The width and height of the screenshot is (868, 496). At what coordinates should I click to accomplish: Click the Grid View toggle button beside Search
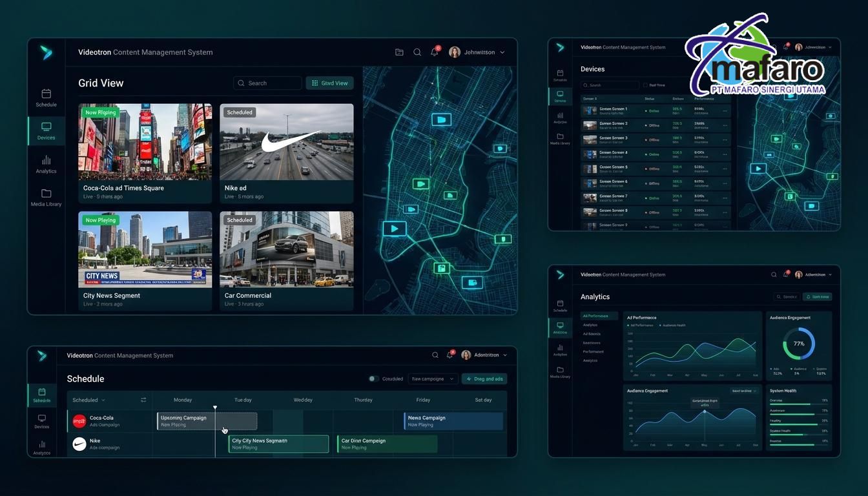point(329,83)
